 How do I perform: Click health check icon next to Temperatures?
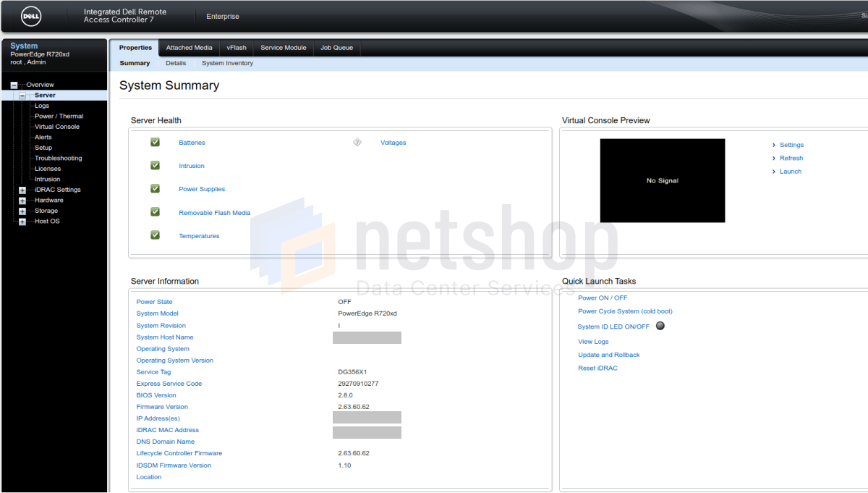(154, 235)
